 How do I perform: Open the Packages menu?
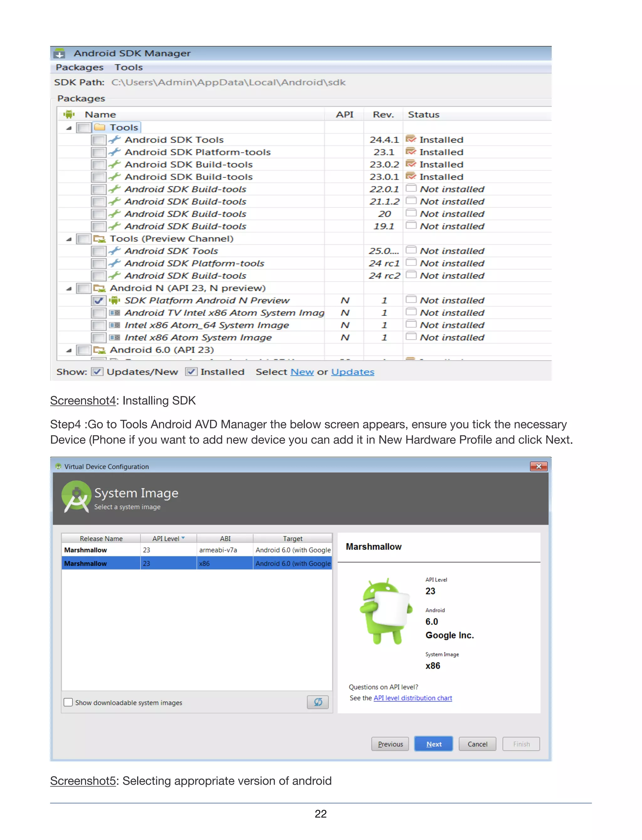(80, 67)
